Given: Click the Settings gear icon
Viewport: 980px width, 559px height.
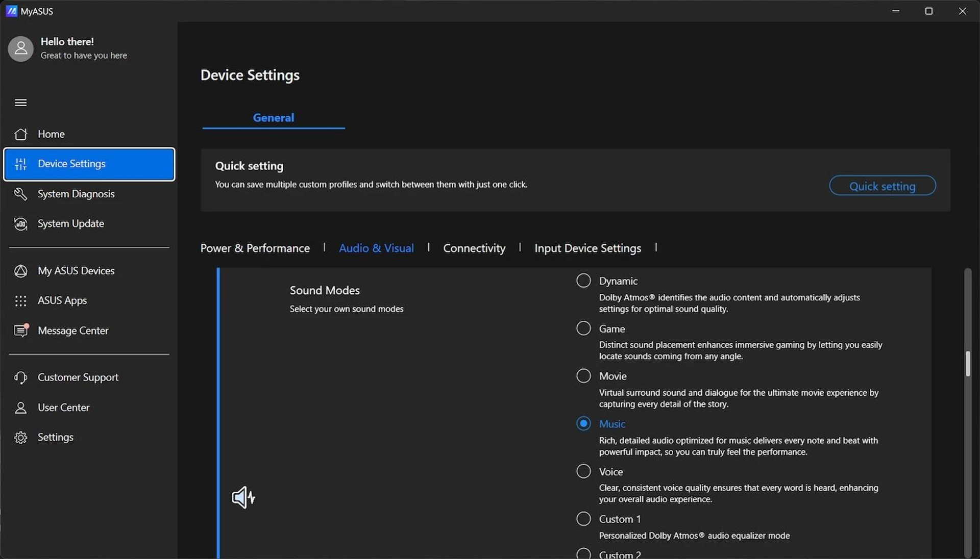Looking at the screenshot, I should pyautogui.click(x=21, y=438).
